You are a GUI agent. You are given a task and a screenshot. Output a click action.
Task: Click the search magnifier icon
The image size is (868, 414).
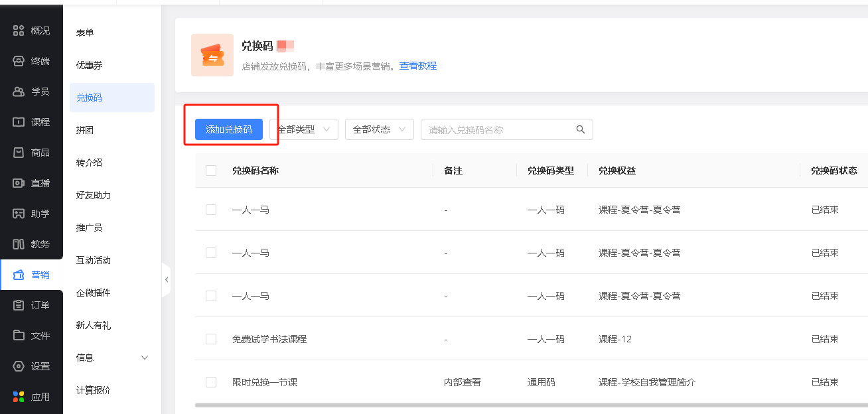pos(581,129)
